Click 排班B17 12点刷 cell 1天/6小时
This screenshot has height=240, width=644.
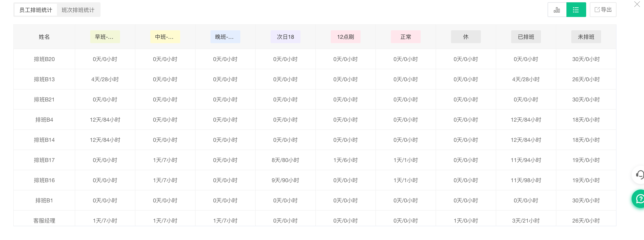[345, 160]
